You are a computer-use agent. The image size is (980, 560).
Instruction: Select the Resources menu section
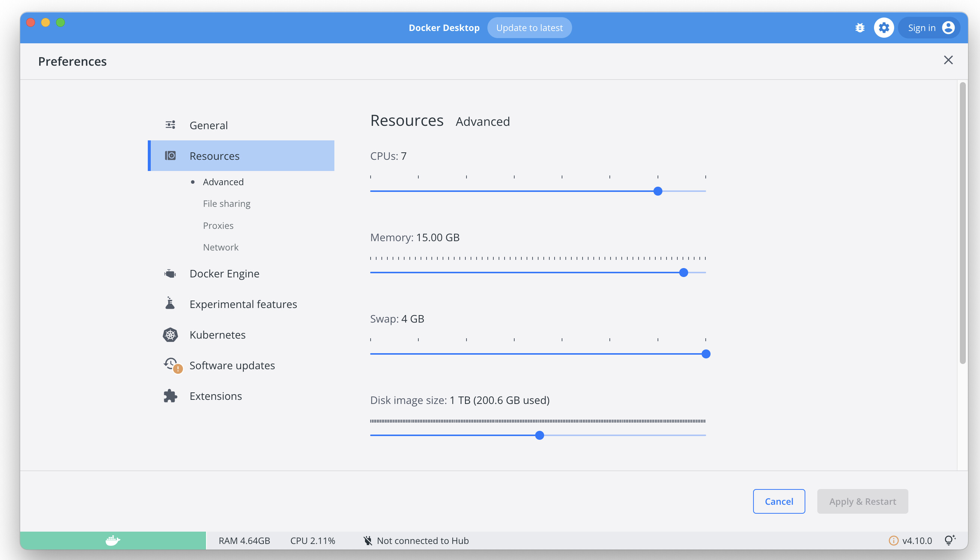pyautogui.click(x=241, y=156)
